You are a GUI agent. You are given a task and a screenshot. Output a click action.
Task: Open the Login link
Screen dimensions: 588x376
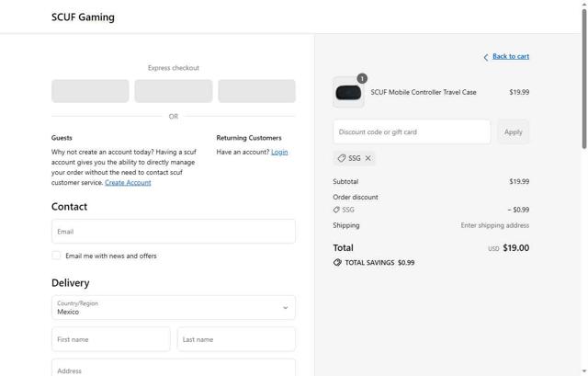pos(279,152)
